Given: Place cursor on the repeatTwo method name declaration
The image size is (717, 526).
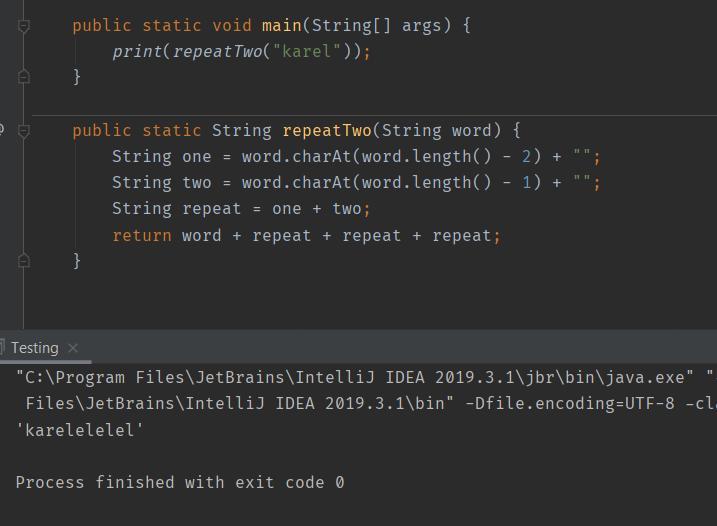Looking at the screenshot, I should pos(327,131).
